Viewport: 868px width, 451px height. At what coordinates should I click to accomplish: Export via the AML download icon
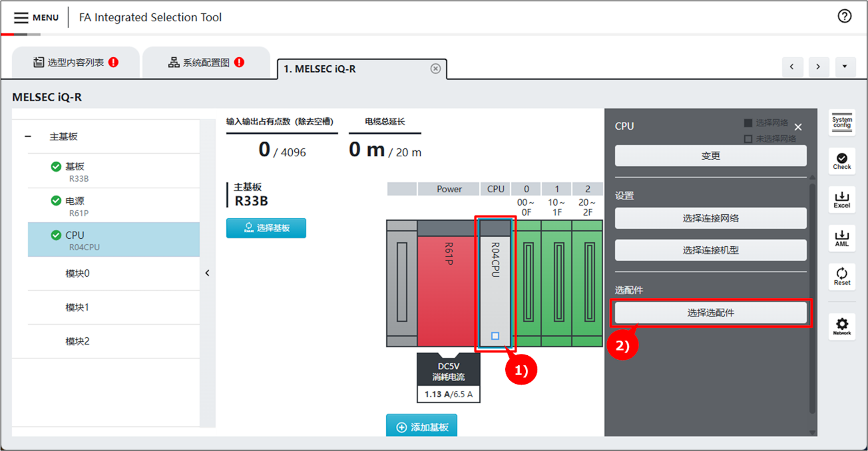(x=842, y=237)
